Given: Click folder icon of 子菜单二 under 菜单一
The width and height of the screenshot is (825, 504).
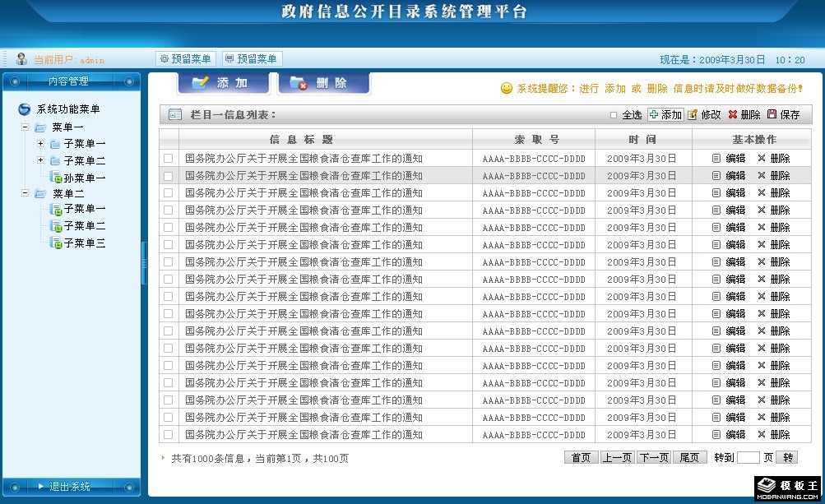Looking at the screenshot, I should [55, 160].
